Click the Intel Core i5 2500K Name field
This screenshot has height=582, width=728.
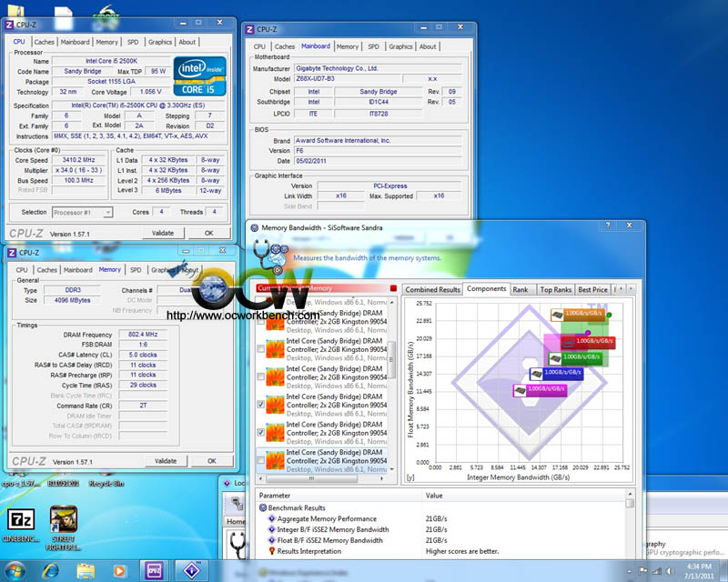coord(111,61)
